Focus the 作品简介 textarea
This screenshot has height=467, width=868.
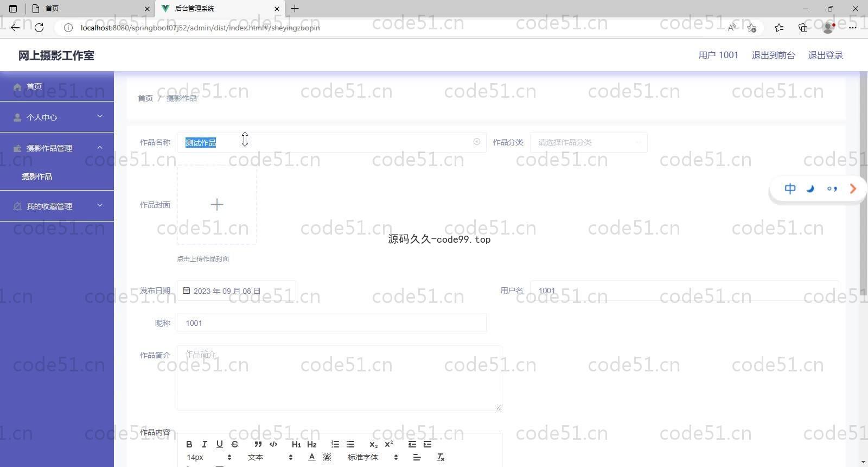[x=339, y=378]
